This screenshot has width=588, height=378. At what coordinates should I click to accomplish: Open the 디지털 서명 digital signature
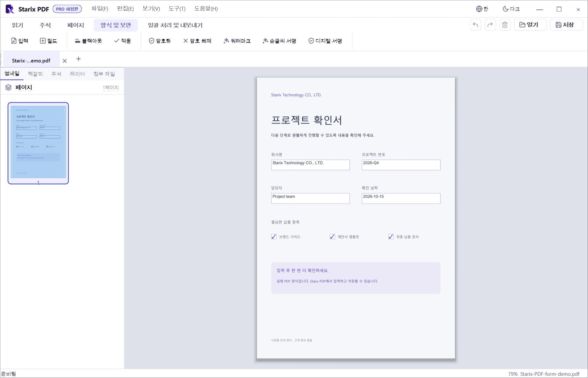(x=325, y=41)
